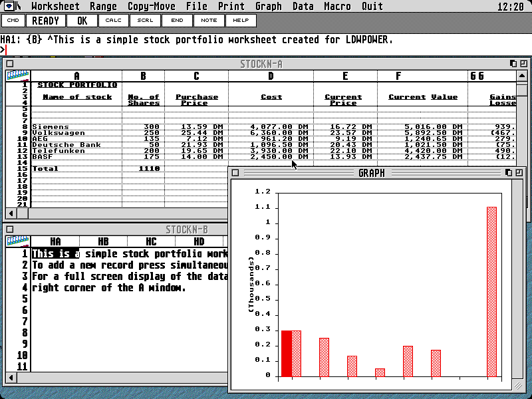Open HELP from the toolbar
This screenshot has height=399, width=532.
pyautogui.click(x=241, y=21)
